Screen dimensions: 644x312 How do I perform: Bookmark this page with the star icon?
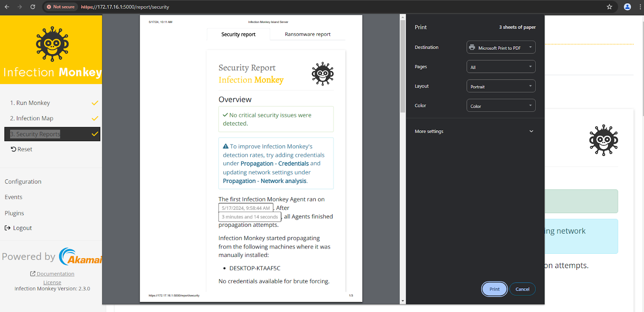pyautogui.click(x=609, y=7)
